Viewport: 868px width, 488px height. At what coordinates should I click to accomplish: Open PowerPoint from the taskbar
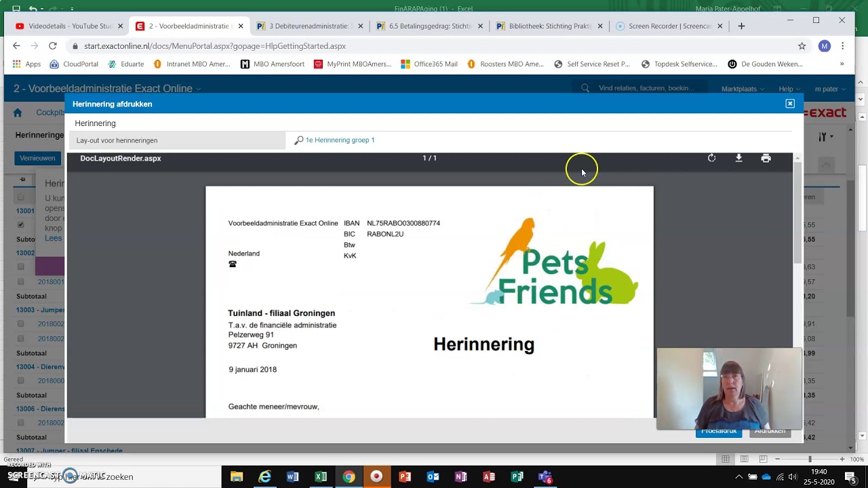pyautogui.click(x=405, y=476)
